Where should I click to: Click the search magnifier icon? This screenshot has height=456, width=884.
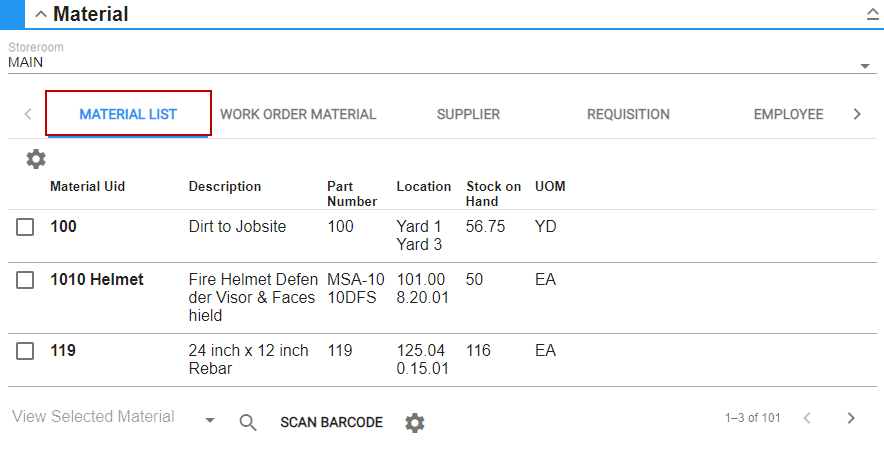pyautogui.click(x=249, y=422)
